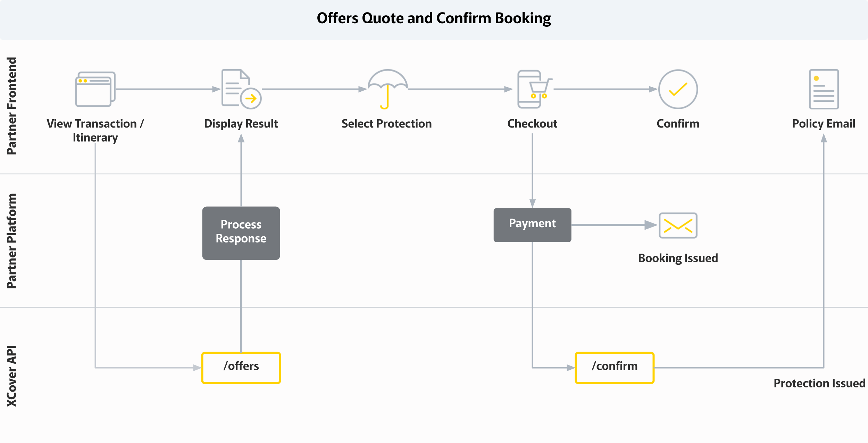This screenshot has width=868, height=443.
Task: Click the Display Result document icon
Action: tap(241, 89)
